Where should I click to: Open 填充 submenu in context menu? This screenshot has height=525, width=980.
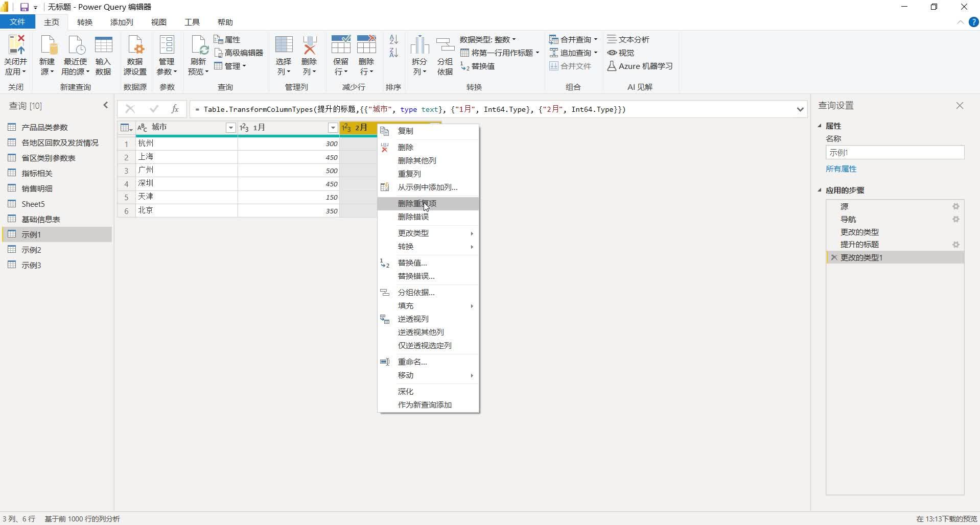(428, 305)
